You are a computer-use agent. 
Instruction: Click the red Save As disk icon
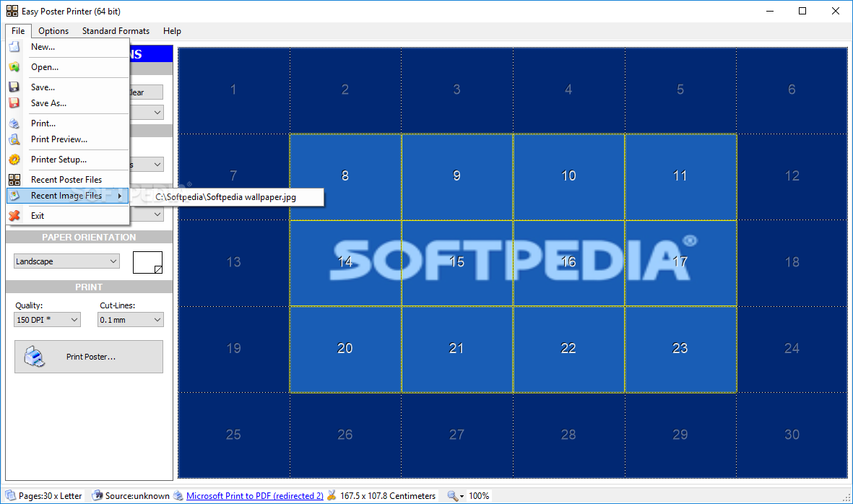click(x=14, y=103)
